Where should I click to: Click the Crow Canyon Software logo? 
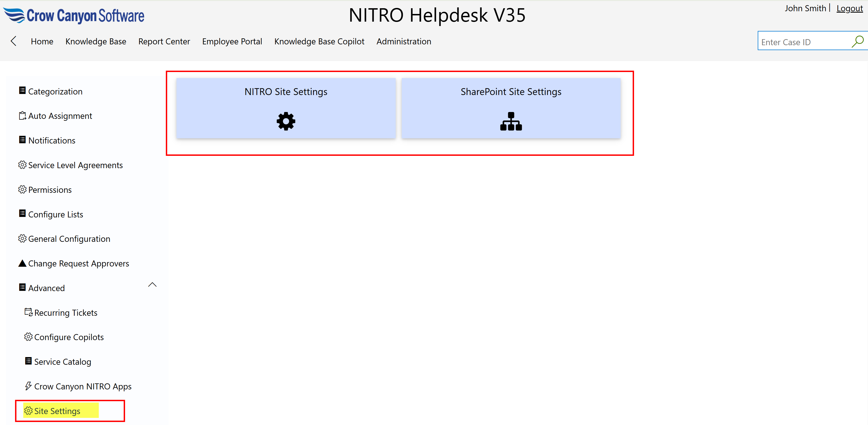click(74, 16)
